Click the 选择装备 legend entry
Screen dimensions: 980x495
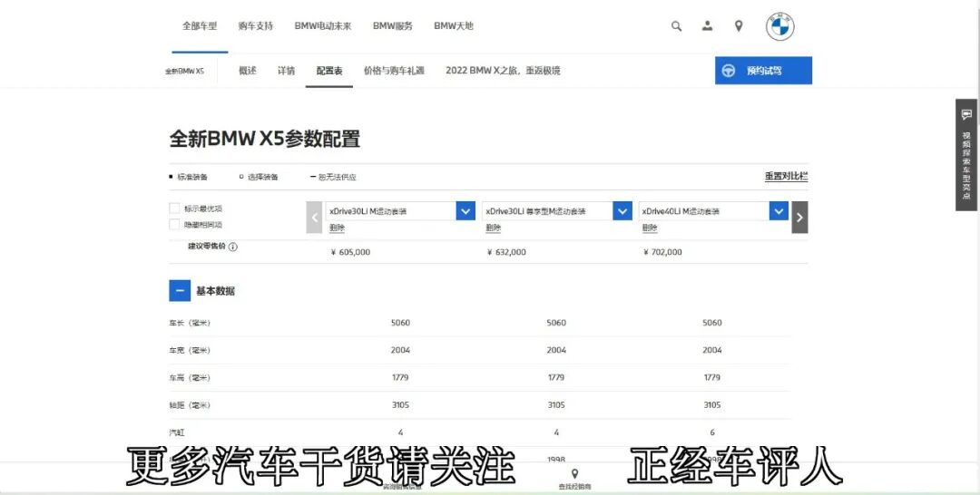(x=259, y=178)
